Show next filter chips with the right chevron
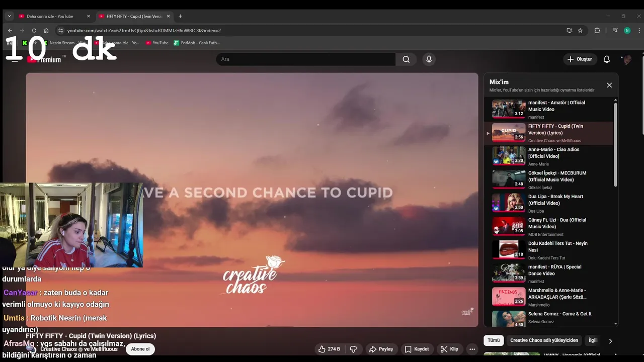 pyautogui.click(x=610, y=341)
